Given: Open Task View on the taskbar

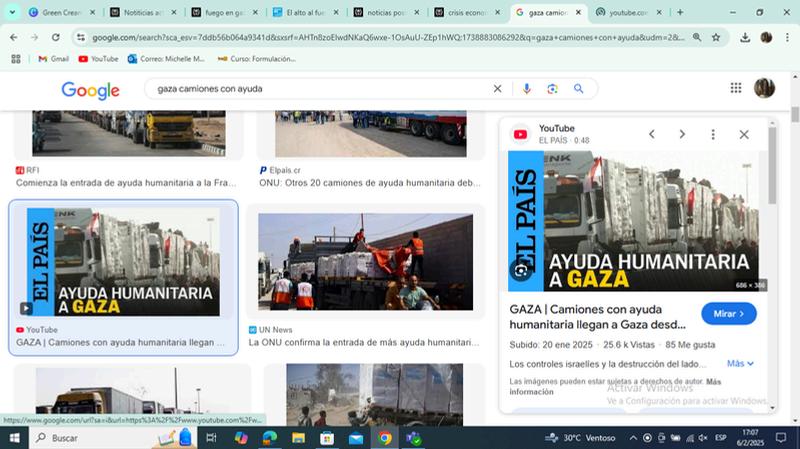Looking at the screenshot, I should (211, 438).
